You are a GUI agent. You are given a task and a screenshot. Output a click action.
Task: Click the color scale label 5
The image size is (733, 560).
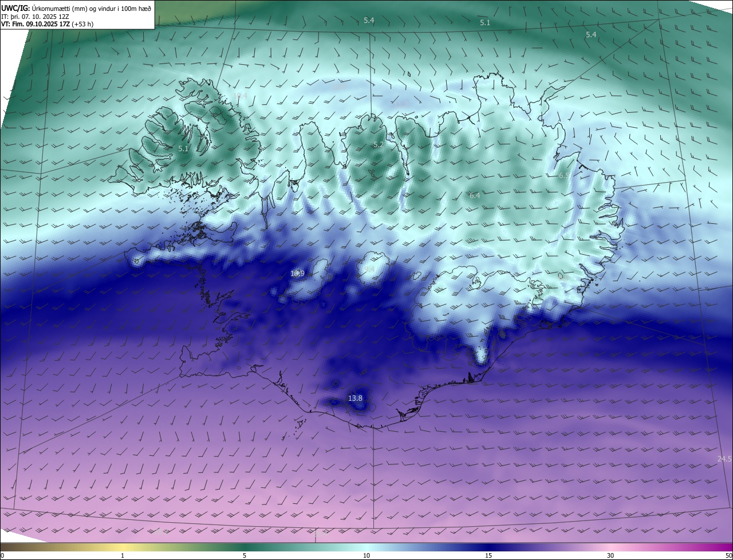[245, 555]
